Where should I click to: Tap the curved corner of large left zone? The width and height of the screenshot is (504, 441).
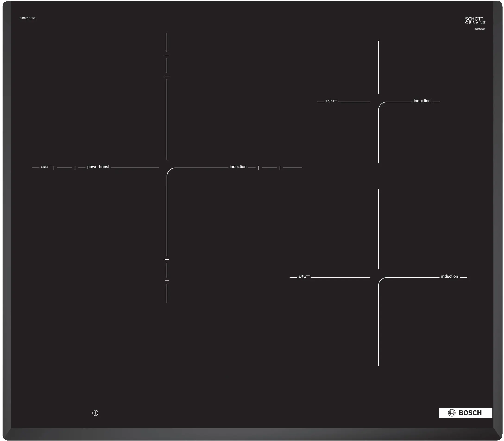click(x=170, y=170)
